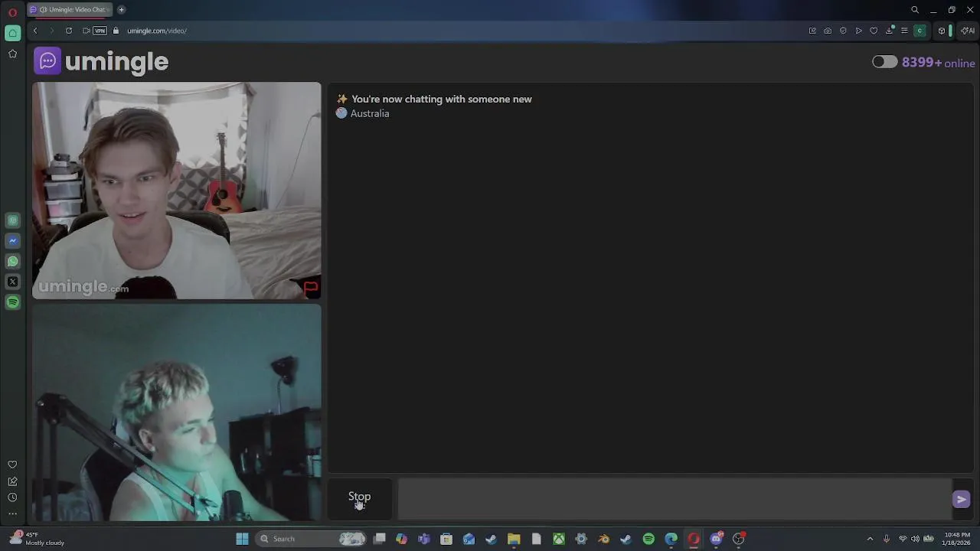The height and width of the screenshot is (551, 980).
Task: Go back to the previous page
Action: [35, 31]
